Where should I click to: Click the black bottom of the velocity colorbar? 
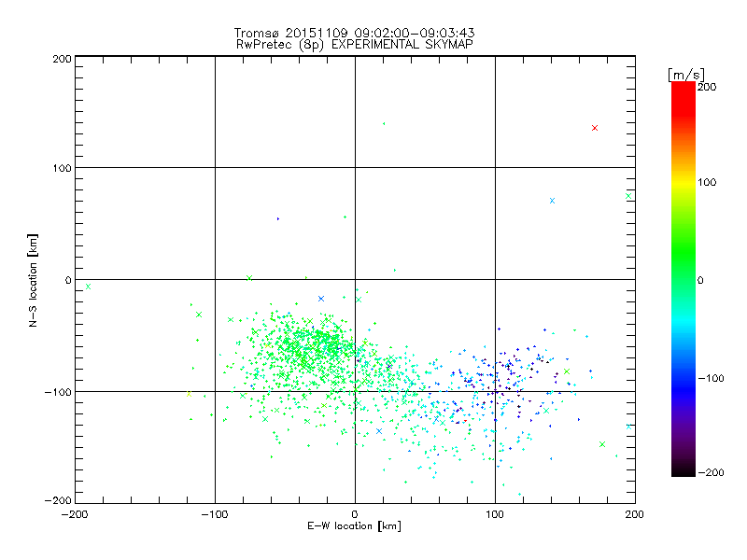684,469
